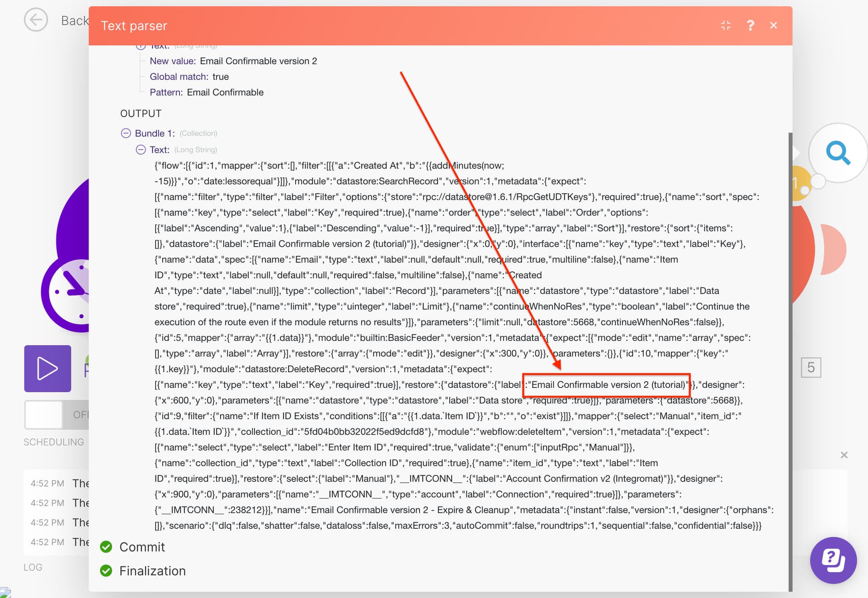Image resolution: width=868 pixels, height=598 pixels.
Task: Click the bubble numbered 5
Action: 811,367
